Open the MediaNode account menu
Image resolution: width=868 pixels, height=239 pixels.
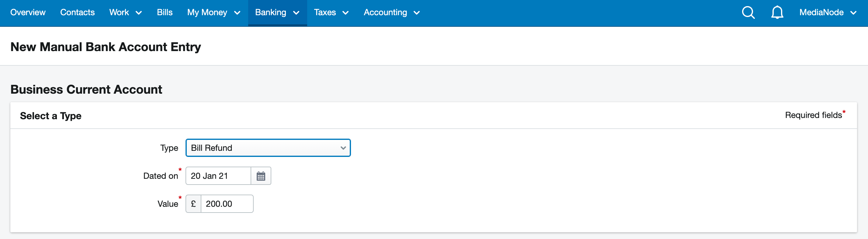[828, 13]
